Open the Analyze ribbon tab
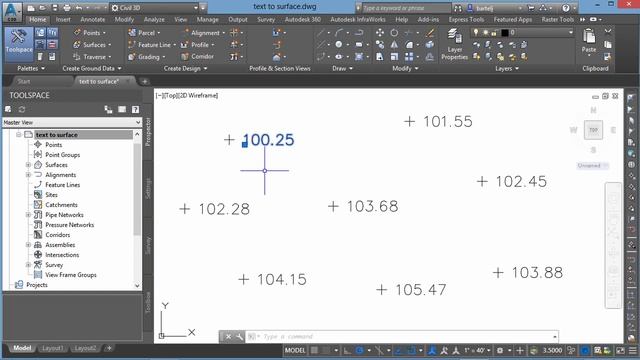Image resolution: width=640 pixels, height=360 pixels. coord(154,20)
